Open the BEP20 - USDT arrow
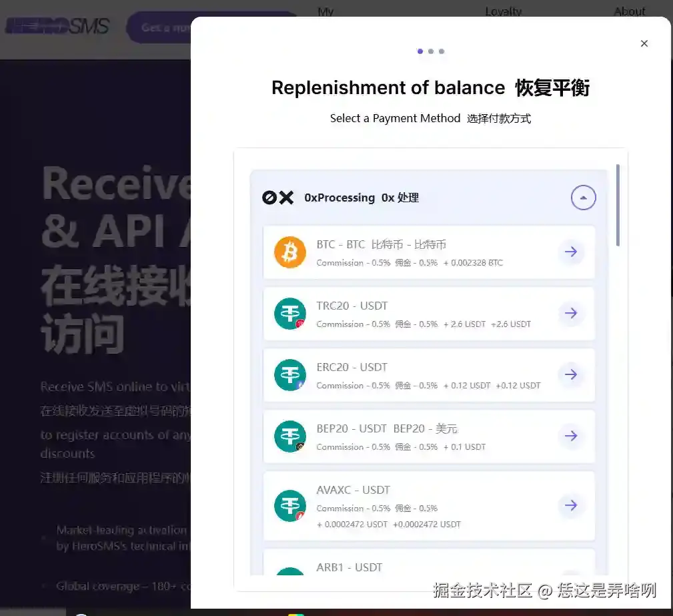 tap(571, 436)
